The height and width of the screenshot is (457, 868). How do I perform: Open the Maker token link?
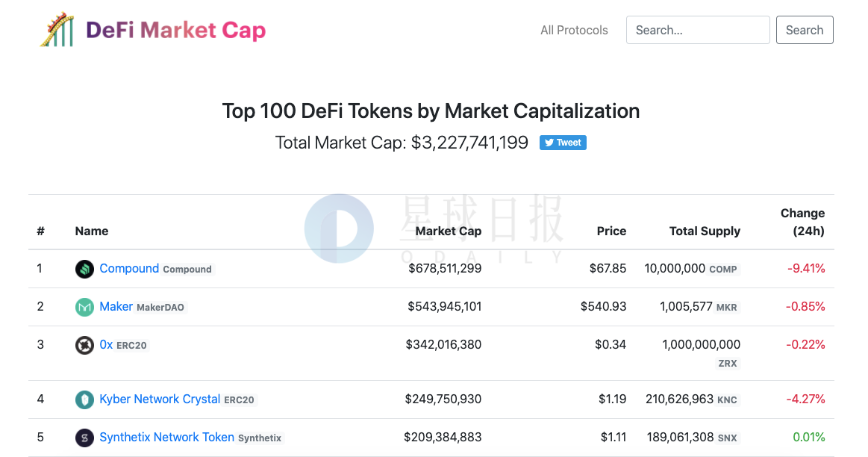click(x=116, y=307)
